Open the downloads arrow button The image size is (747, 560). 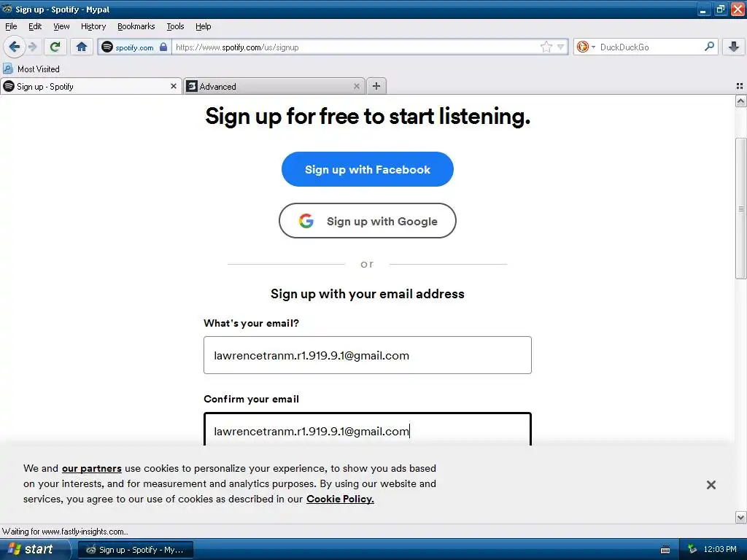pos(734,47)
